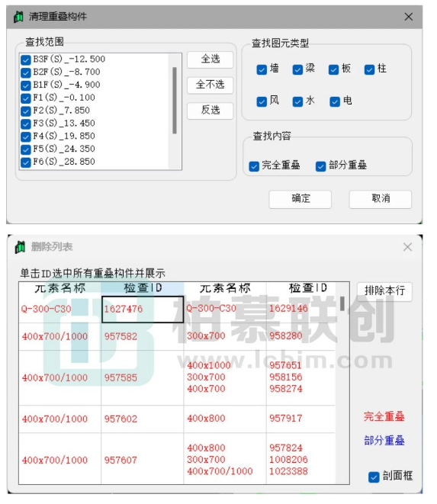
Task: Uncheck the 水 element type
Action: pyautogui.click(x=297, y=101)
